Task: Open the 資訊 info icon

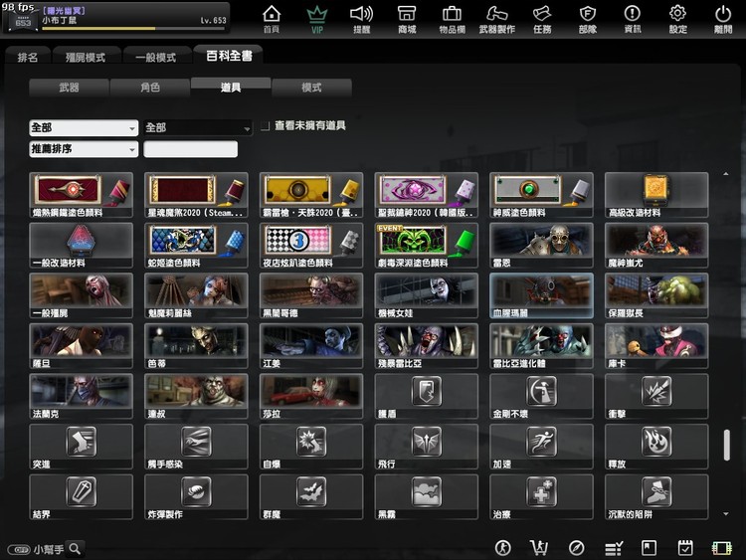Action: (x=633, y=19)
